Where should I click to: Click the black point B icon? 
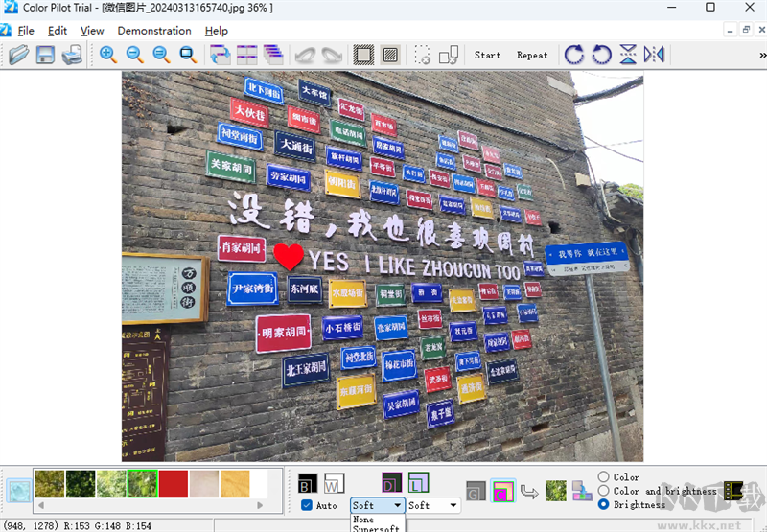coord(307,484)
